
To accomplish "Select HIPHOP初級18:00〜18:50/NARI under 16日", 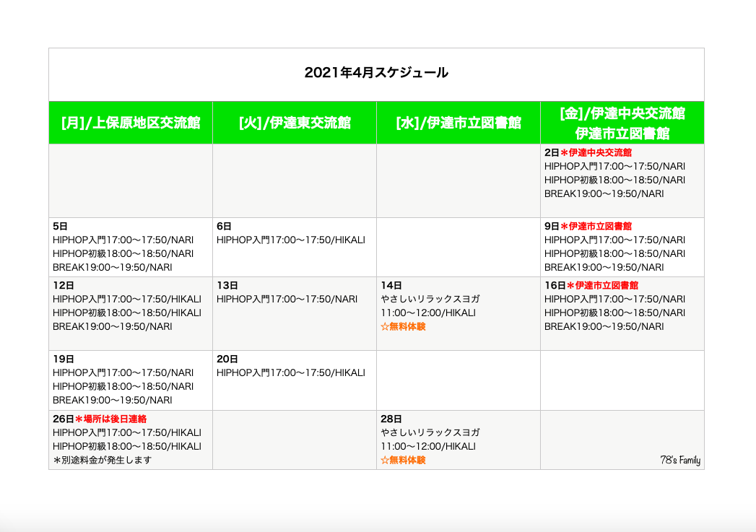I will click(x=614, y=313).
